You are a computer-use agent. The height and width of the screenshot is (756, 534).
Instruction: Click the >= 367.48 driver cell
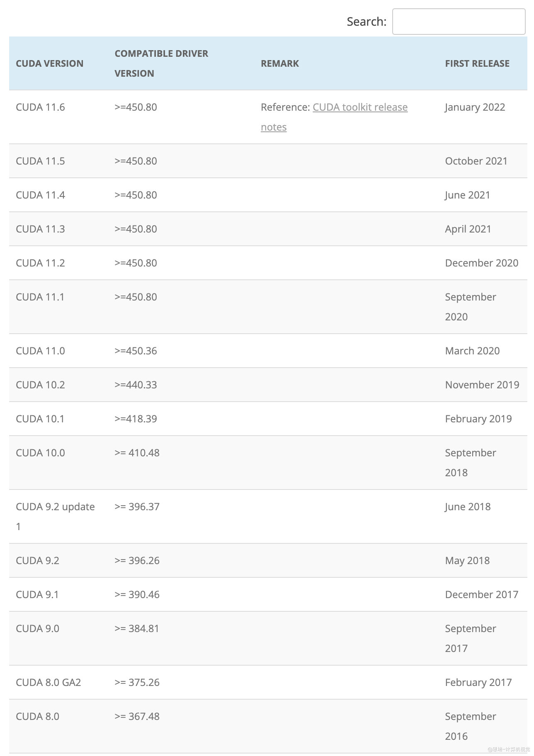pos(137,716)
